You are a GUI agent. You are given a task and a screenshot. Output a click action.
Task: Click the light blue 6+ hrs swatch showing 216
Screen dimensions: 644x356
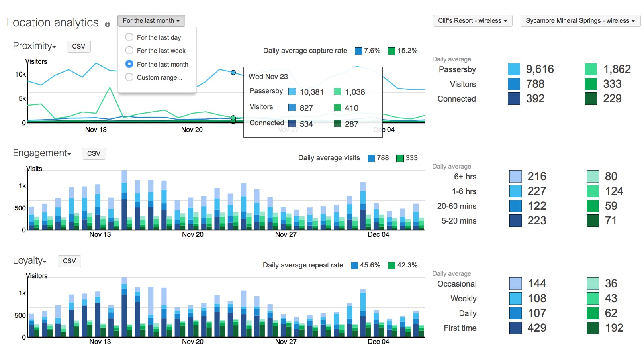515,177
